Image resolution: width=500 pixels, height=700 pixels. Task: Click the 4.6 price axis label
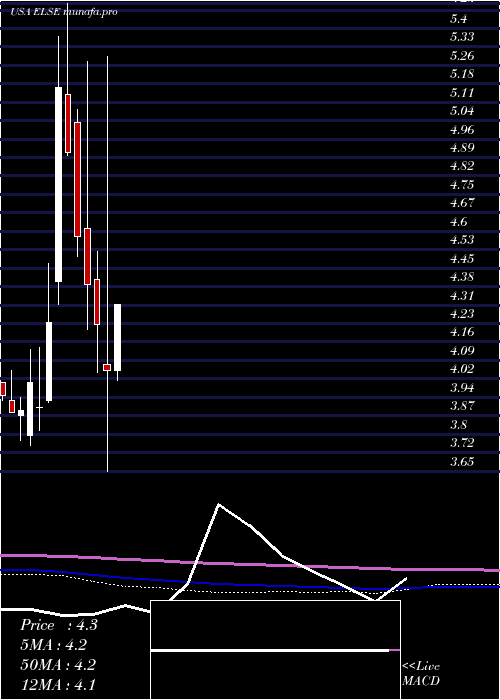click(460, 222)
